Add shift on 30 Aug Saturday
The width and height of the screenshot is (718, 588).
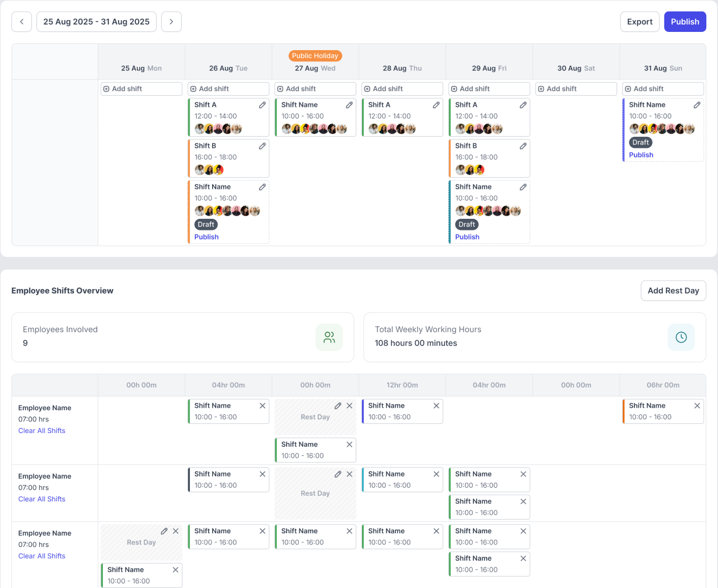(x=576, y=89)
